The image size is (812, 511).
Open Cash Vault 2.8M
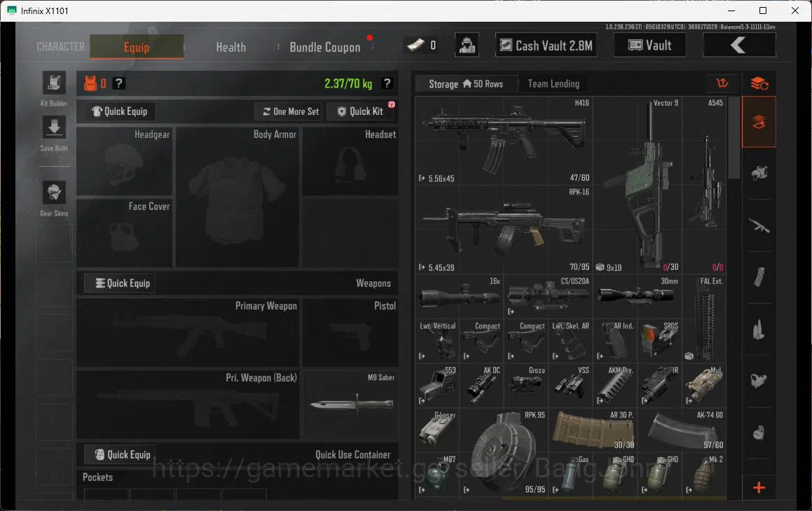point(546,46)
